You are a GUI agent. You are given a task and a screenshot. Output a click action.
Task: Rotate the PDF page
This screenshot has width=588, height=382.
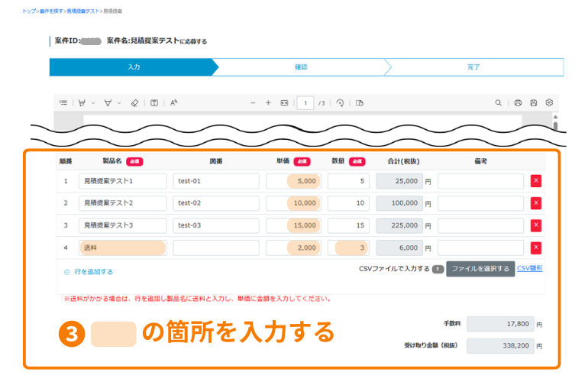click(x=340, y=102)
